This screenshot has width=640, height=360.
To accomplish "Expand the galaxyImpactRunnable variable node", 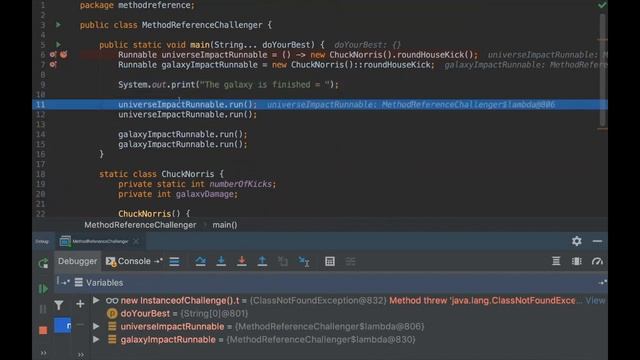I will tap(96, 340).
